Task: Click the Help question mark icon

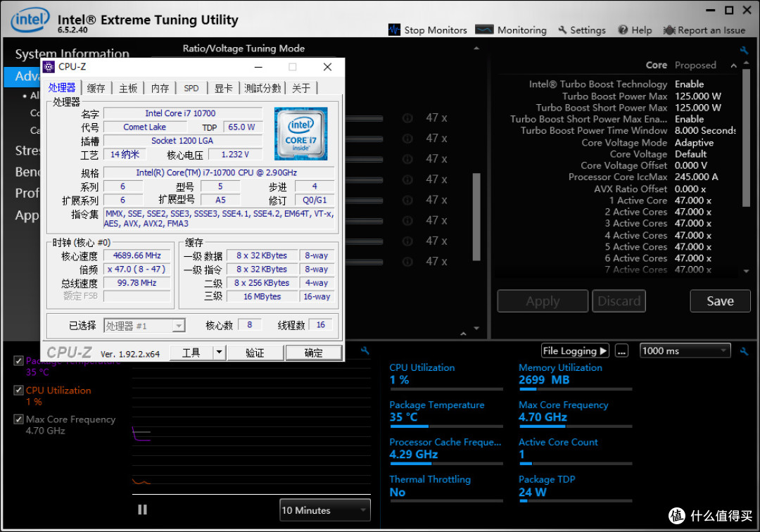Action: coord(623,30)
